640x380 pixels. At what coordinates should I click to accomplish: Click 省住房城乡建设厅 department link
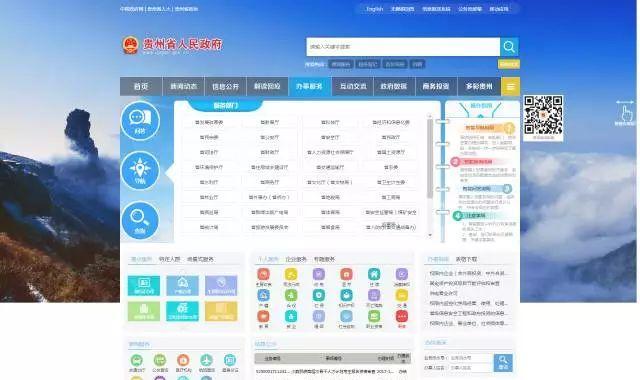(269, 167)
